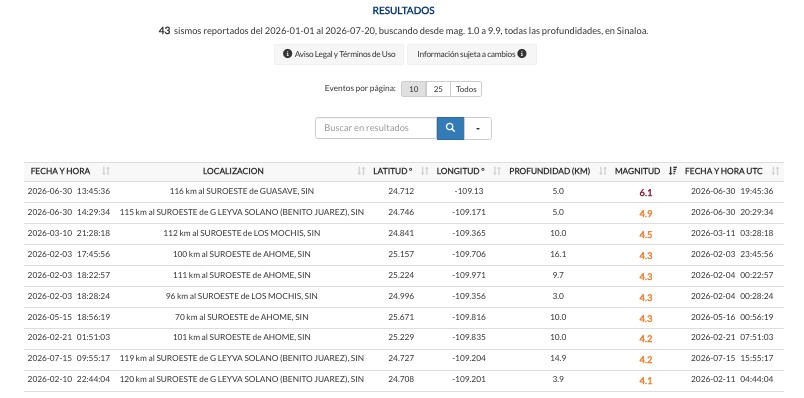This screenshot has width=804, height=398.
Task: Click latitude value 25.671
Action: coord(401,317)
